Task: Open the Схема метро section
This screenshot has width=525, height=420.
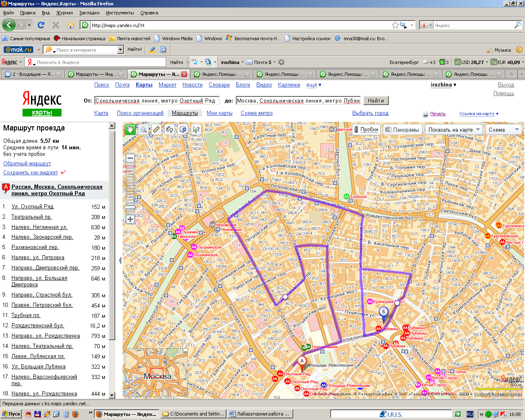Action: coord(257,113)
